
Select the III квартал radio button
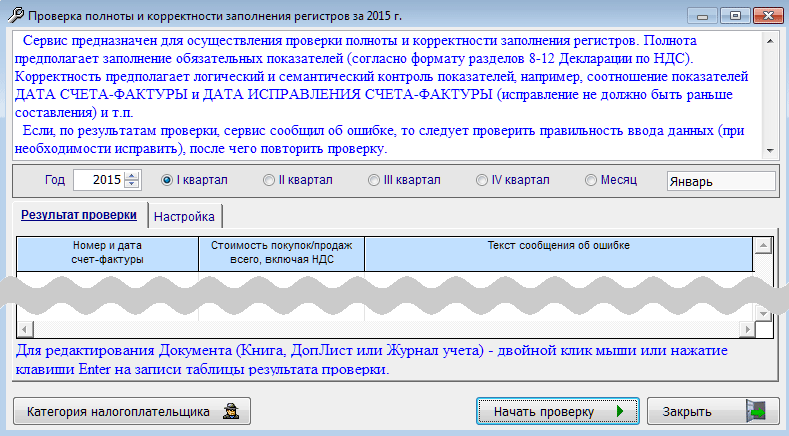[x=373, y=180]
